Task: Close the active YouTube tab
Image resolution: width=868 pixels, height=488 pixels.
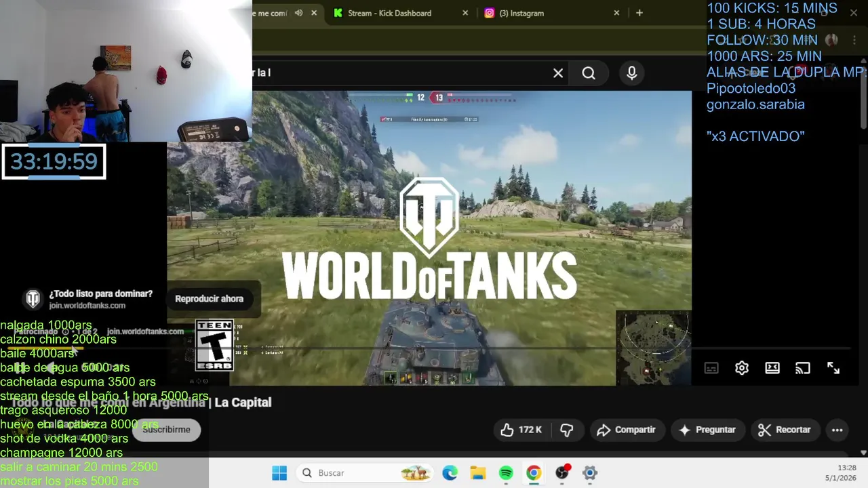Action: click(314, 13)
